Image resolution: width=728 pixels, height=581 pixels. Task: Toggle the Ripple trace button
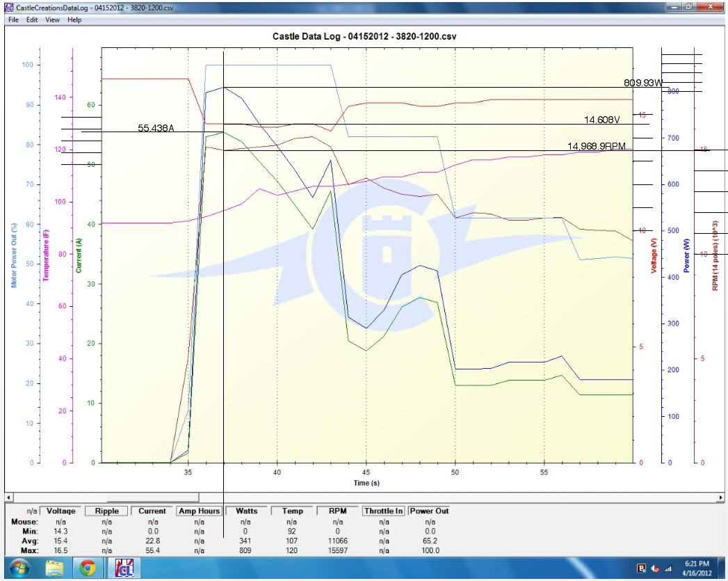click(107, 511)
